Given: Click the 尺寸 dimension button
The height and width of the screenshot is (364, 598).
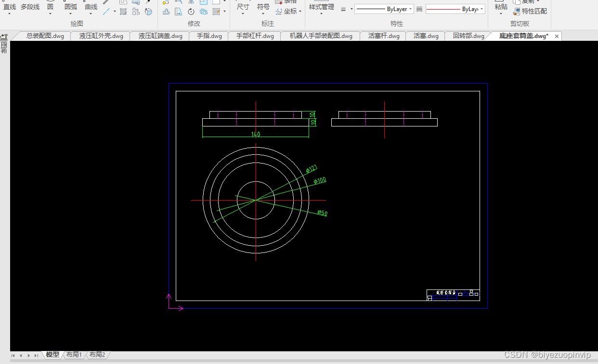Looking at the screenshot, I should coord(243,7).
